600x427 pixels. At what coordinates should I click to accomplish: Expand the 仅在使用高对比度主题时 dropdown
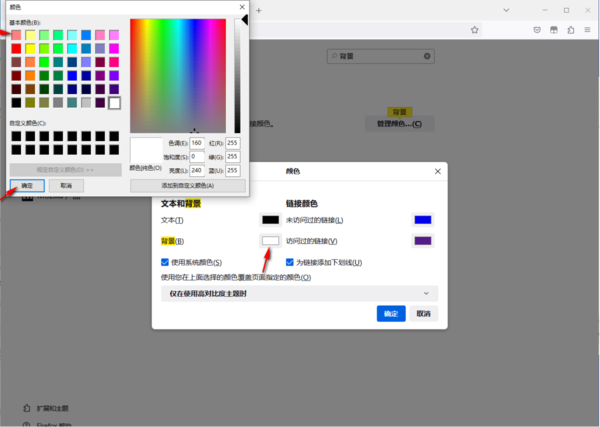(300, 293)
